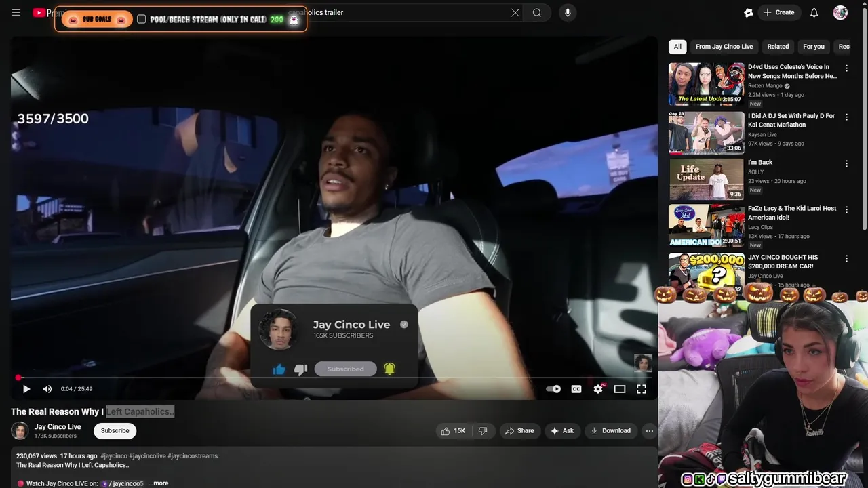The image size is (868, 488).
Task: Select the For you filter chip
Action: pos(814,47)
